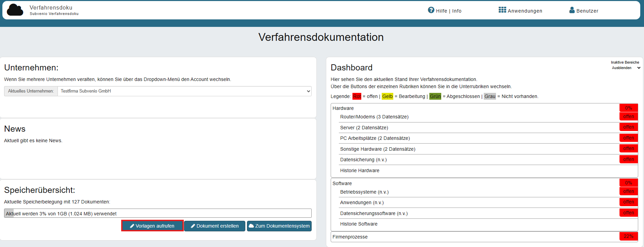644x247 pixels.
Task: Click the Anwendungen grid icon
Action: tap(502, 10)
